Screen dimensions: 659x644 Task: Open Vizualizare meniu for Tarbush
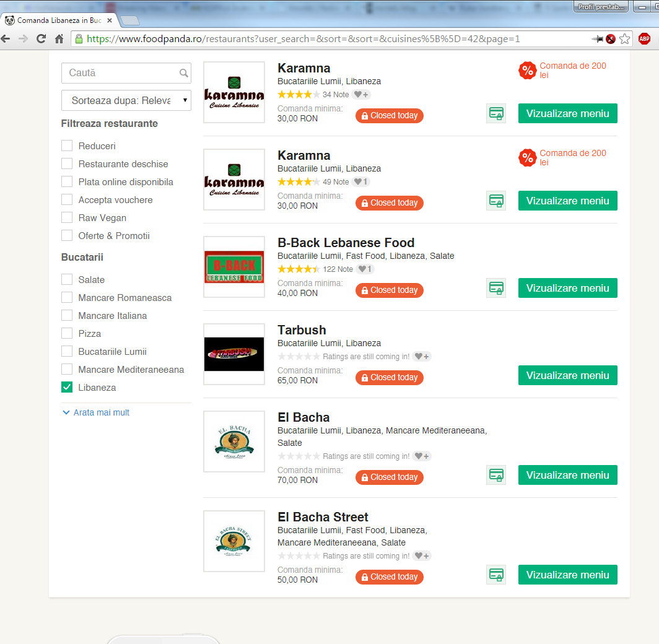[x=568, y=375]
